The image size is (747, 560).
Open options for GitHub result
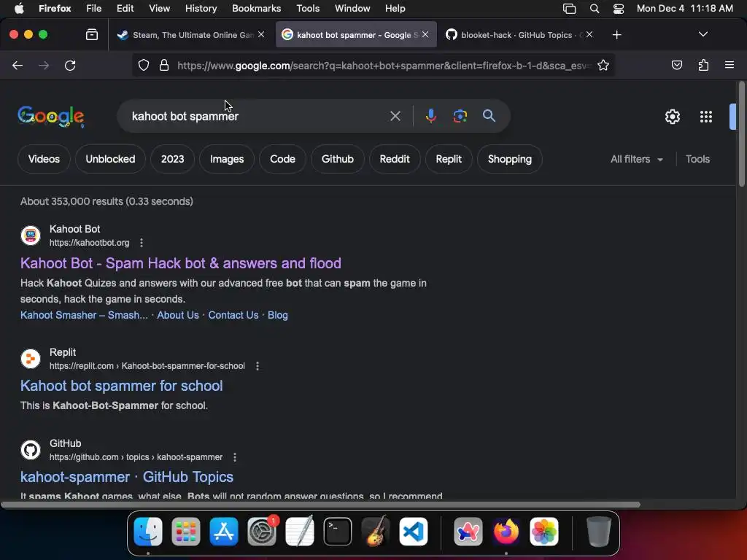click(x=235, y=457)
